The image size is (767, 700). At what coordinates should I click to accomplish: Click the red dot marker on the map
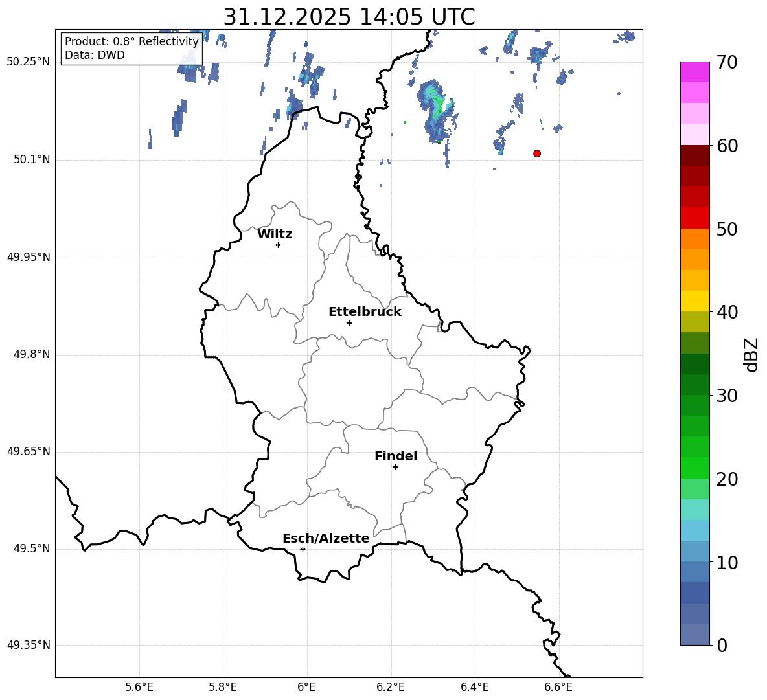coord(537,153)
